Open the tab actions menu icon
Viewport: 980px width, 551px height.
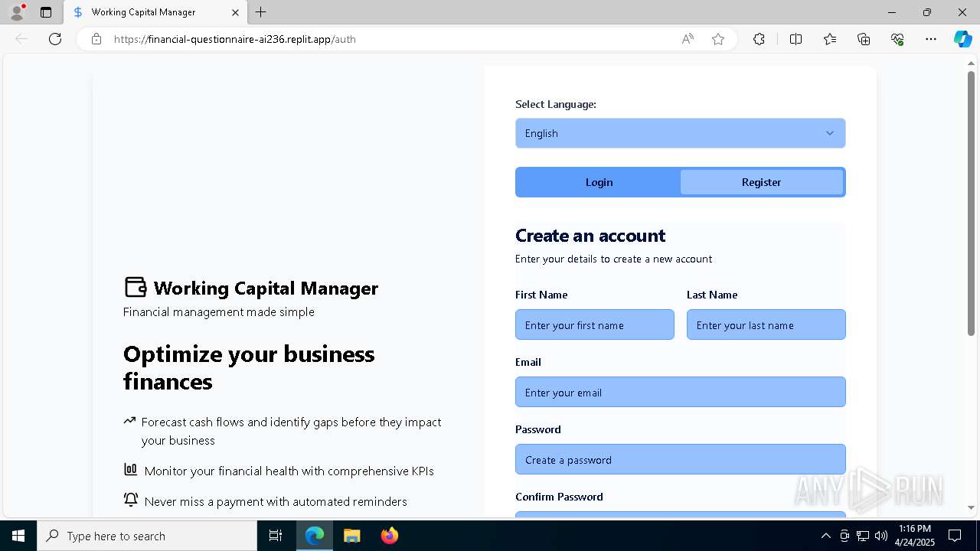click(46, 12)
